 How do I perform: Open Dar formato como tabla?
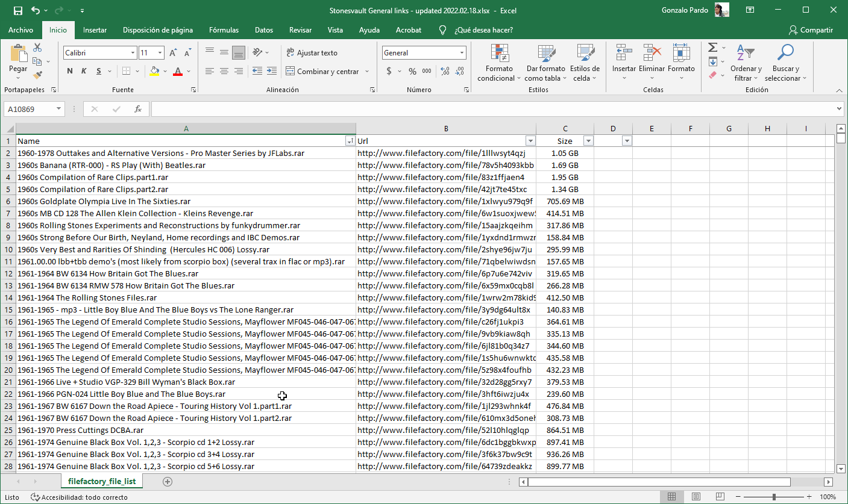[545, 63]
